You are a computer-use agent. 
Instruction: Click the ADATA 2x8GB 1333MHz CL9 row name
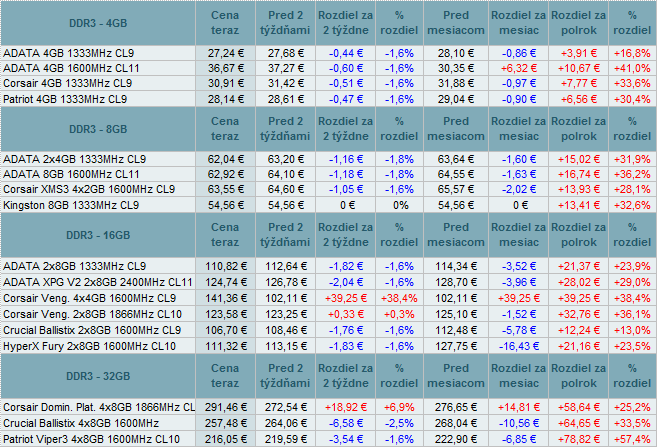[74, 266]
